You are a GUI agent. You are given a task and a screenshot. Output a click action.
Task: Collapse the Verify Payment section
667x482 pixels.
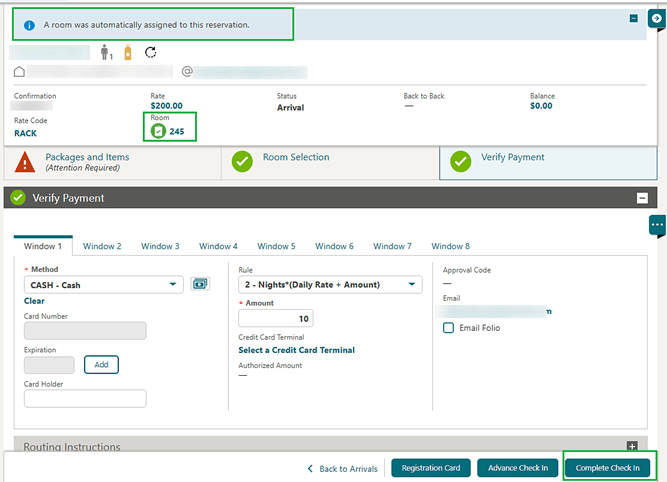point(642,198)
